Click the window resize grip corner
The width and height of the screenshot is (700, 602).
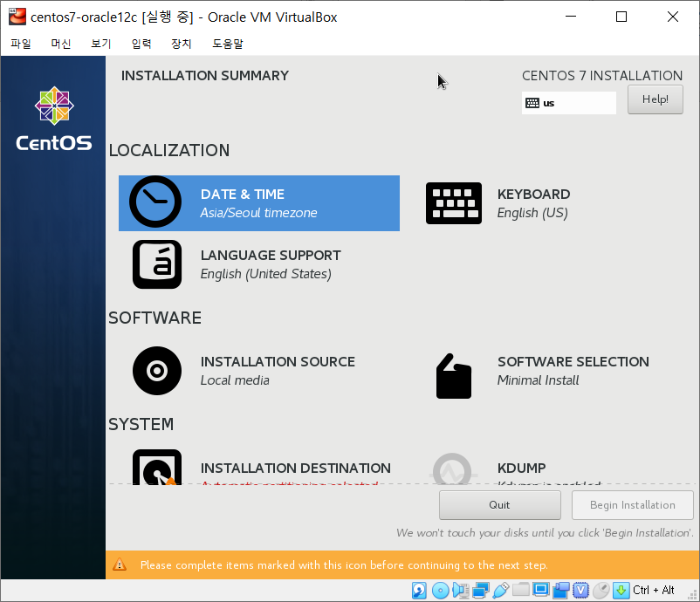[694, 595]
